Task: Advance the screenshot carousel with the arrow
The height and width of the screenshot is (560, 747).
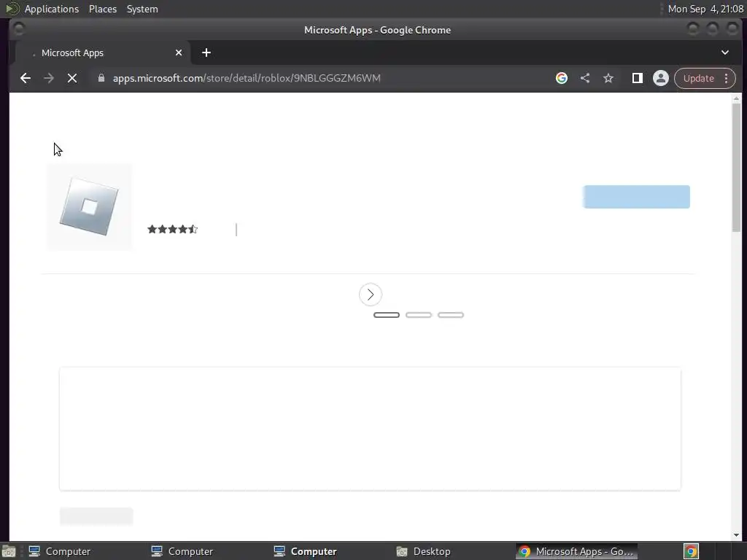Action: [370, 295]
